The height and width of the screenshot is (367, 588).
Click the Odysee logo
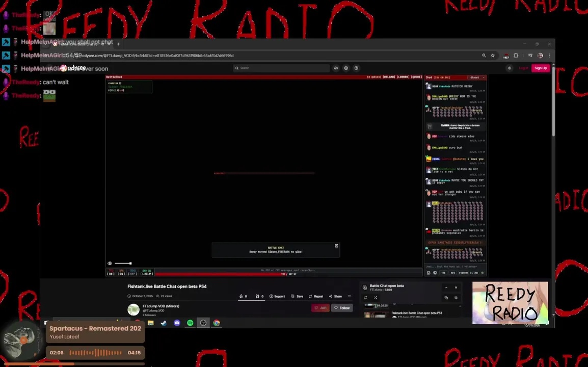pos(73,68)
